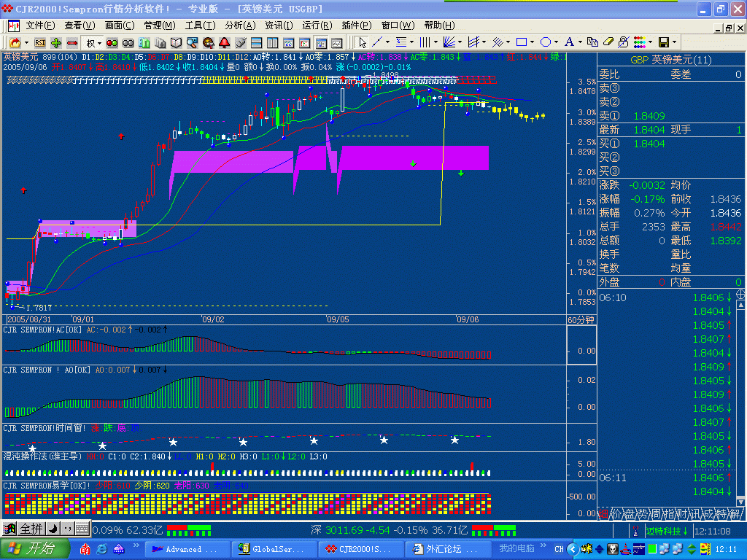Viewport: 747px width, 560px height.
Task: Open the color palette grid tool
Action: pyautogui.click(x=640, y=43)
